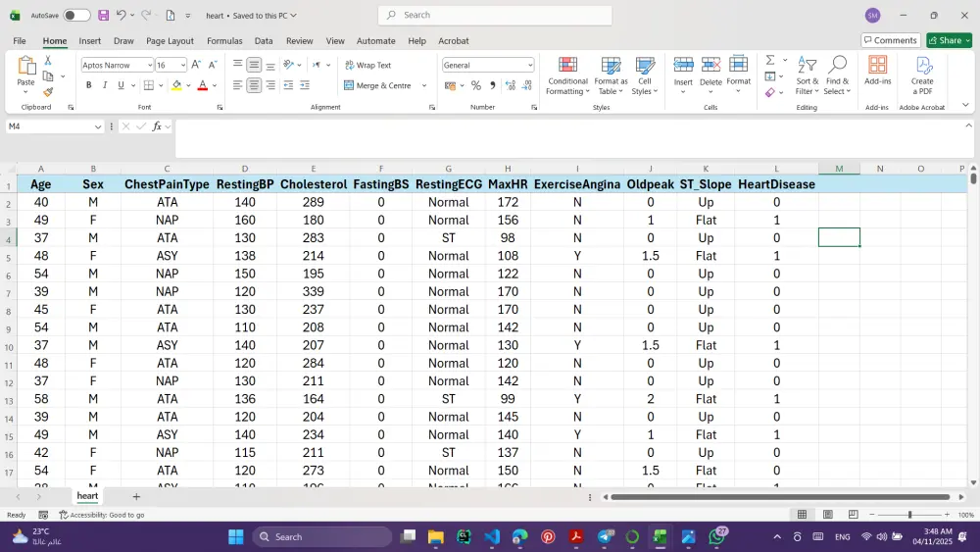This screenshot has width=980, height=552.
Task: Click the Increase Decimal icon
Action: coord(510,85)
